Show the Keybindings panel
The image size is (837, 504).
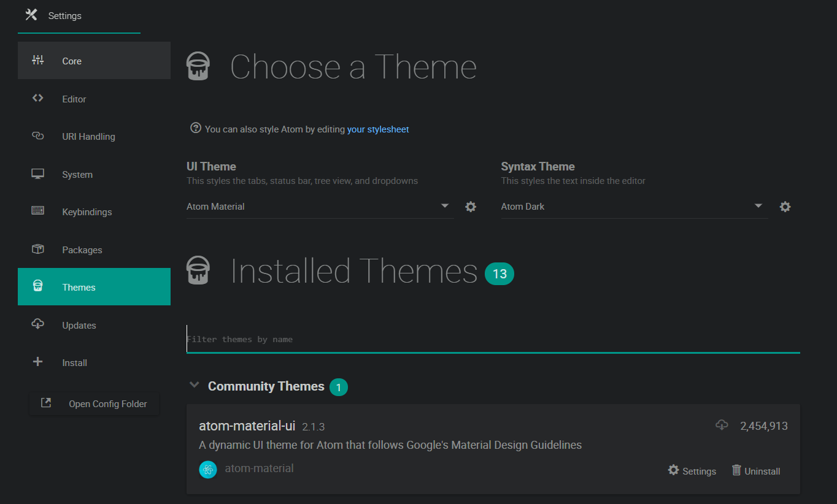(x=94, y=212)
